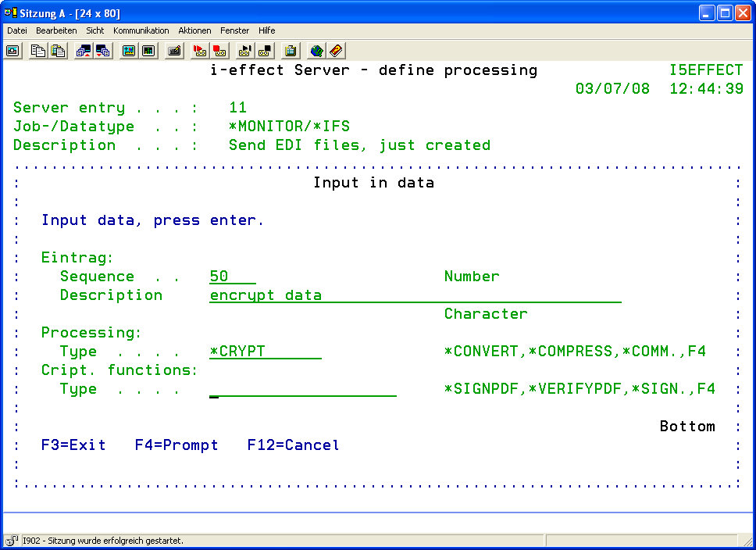
Task: Click the Receive File from Host icon
Action: click(103, 51)
